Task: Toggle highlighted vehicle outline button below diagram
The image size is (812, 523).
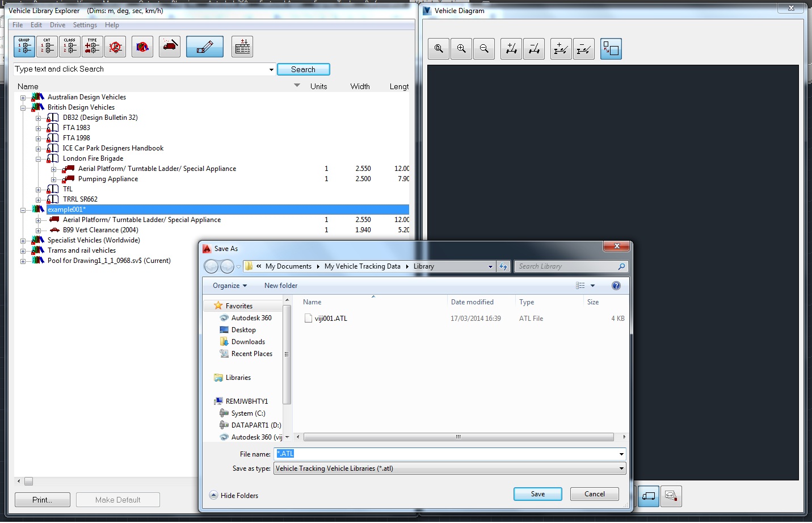Action: (649, 496)
